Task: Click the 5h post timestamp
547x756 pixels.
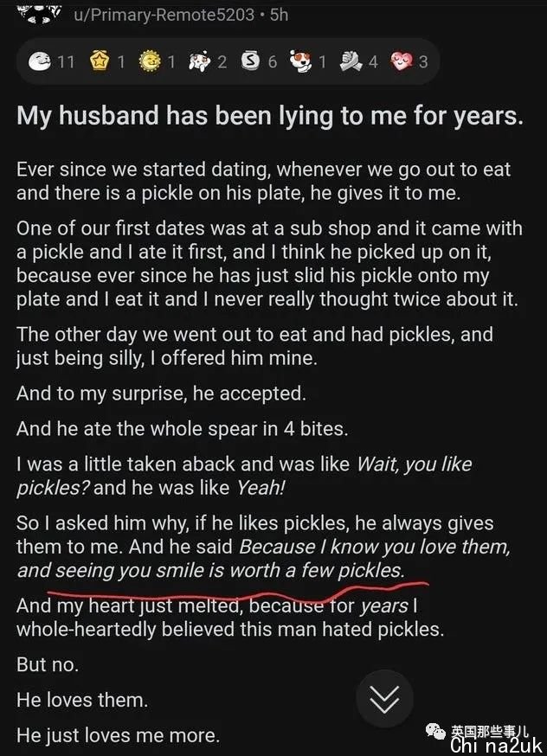Action: pyautogui.click(x=279, y=15)
